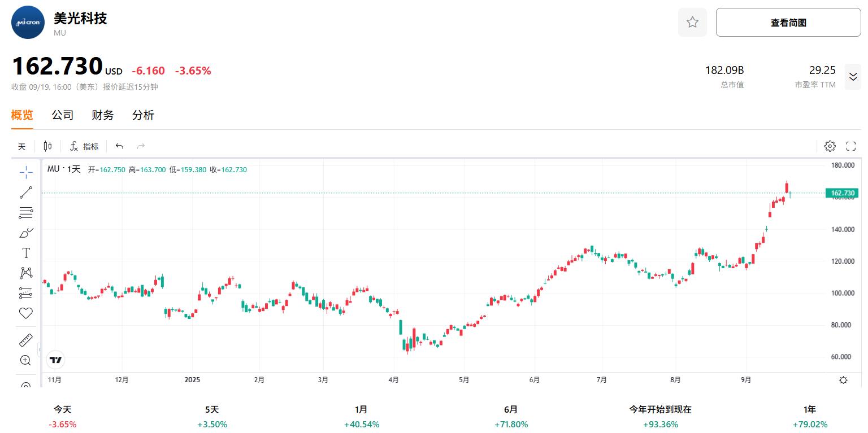Image resolution: width=868 pixels, height=433 pixels.
Task: Click the undo arrow in the chart toolbar
Action: click(119, 146)
